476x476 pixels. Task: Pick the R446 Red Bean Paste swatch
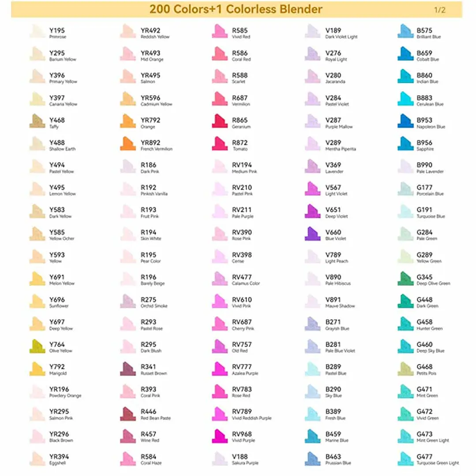[128, 414]
